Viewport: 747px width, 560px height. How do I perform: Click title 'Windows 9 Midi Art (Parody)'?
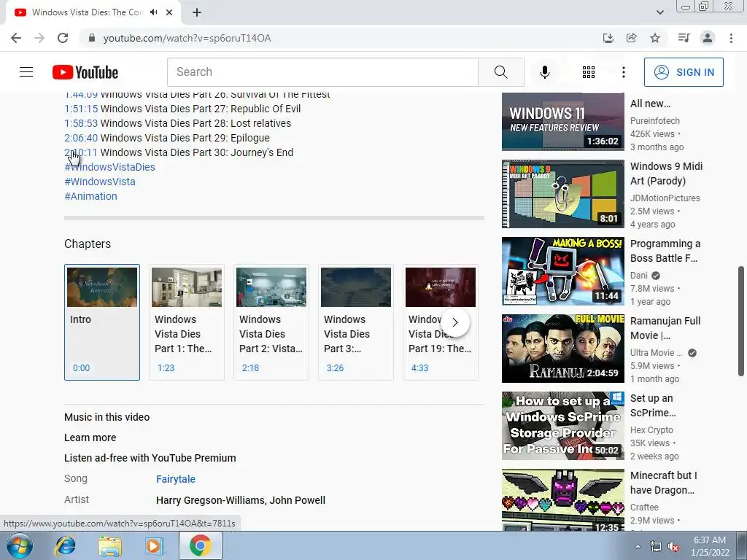pos(666,174)
